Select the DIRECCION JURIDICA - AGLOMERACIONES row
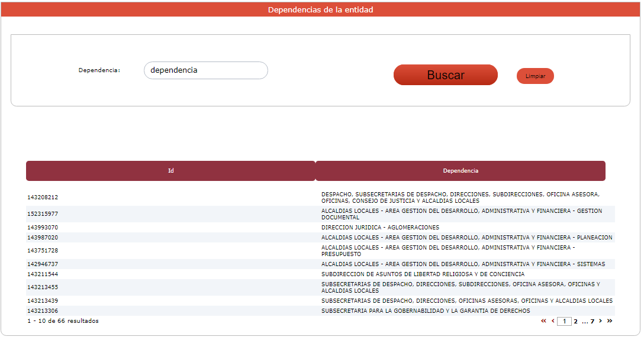 (x=380, y=228)
